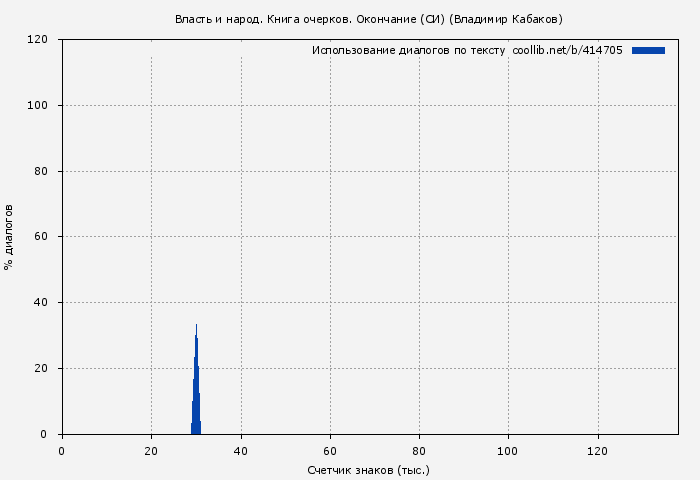Click the 100 tick label on the x-axis
Image resolution: width=700 pixels, height=480 pixels.
tap(509, 451)
